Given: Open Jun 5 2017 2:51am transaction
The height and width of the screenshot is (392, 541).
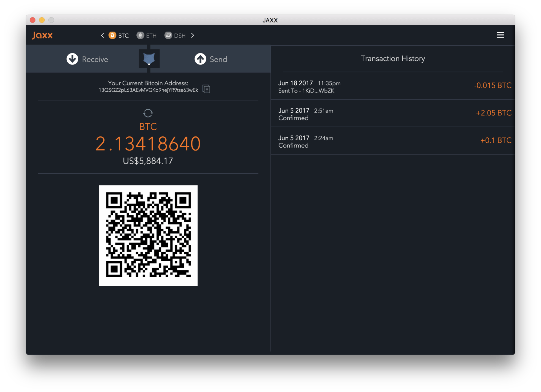Looking at the screenshot, I should tap(393, 113).
